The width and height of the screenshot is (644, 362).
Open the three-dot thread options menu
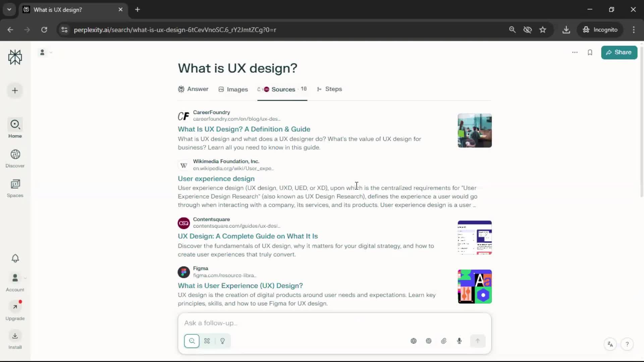[x=575, y=52]
